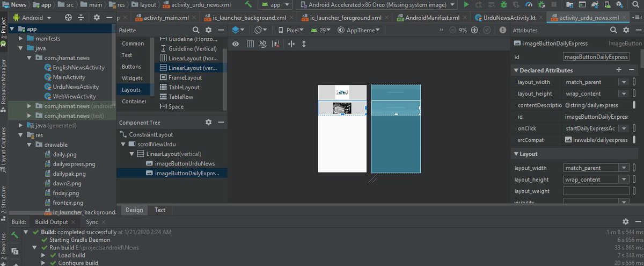This screenshot has width=644, height=266.
Task: Switch to UrduNewsActivity.kt tab
Action: tap(509, 18)
